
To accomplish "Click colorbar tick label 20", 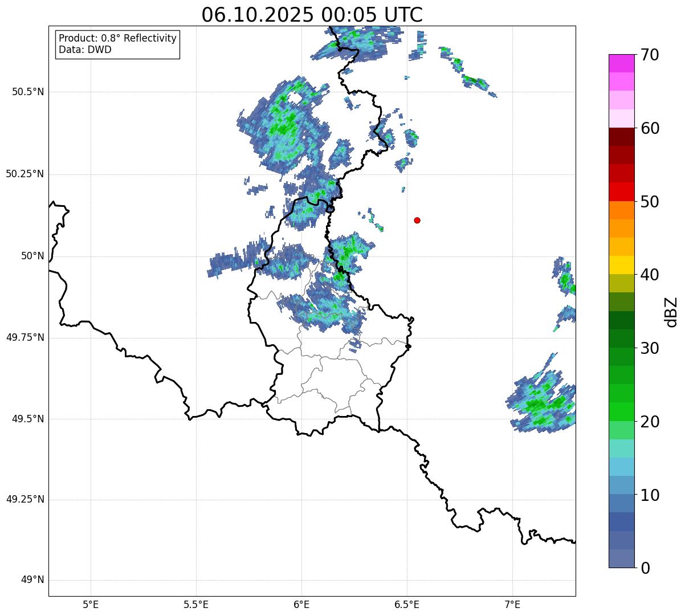I will [x=650, y=422].
